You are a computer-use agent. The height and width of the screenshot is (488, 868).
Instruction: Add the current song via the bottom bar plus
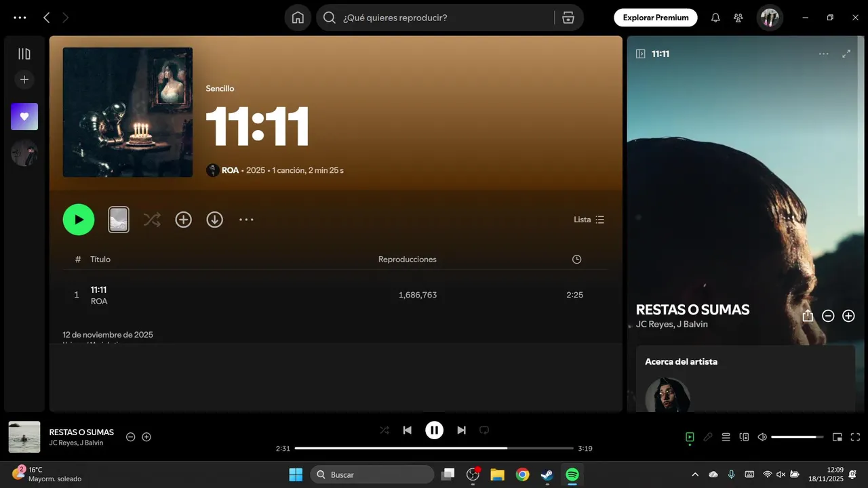146,437
